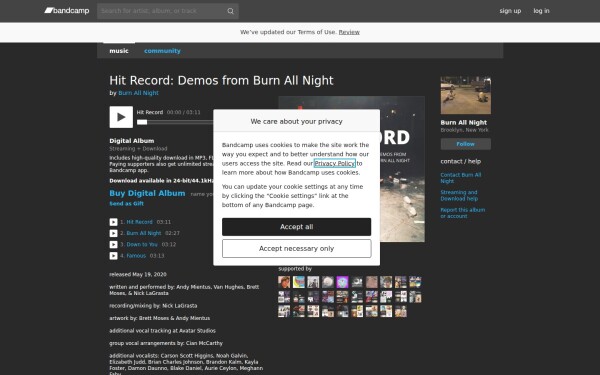
Task: Click the last supporter avatar in the third row
Action: (400, 311)
